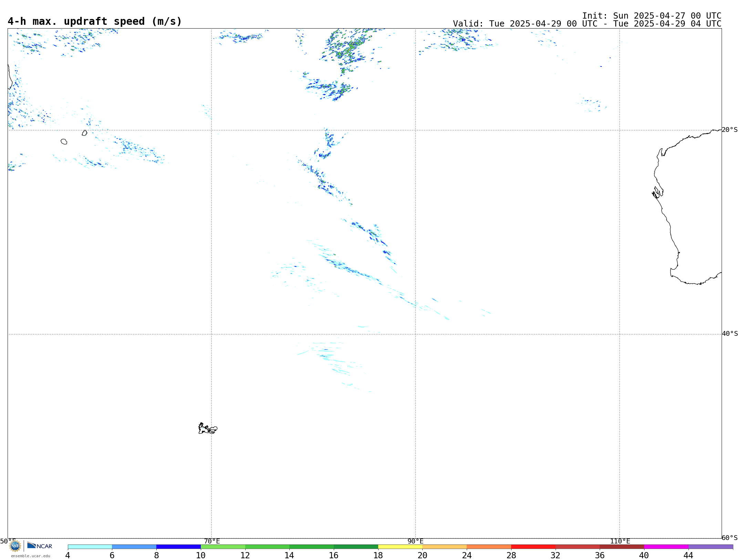Click the muted red 32-36 colorbar segment

pos(578,547)
